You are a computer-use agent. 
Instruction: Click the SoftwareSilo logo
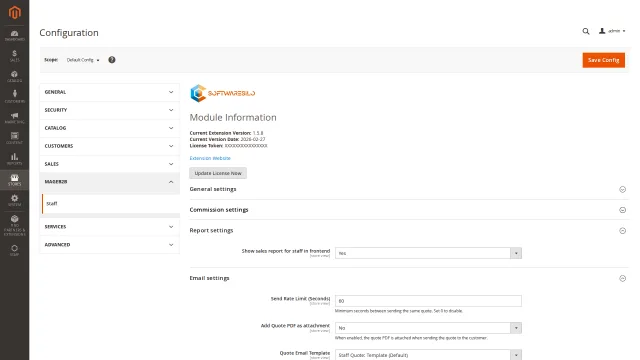[222, 93]
